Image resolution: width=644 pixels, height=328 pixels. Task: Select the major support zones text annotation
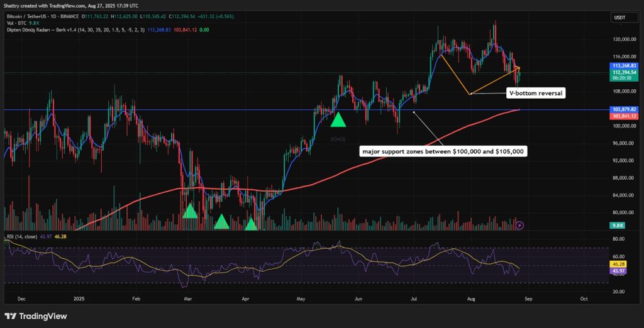tap(443, 151)
